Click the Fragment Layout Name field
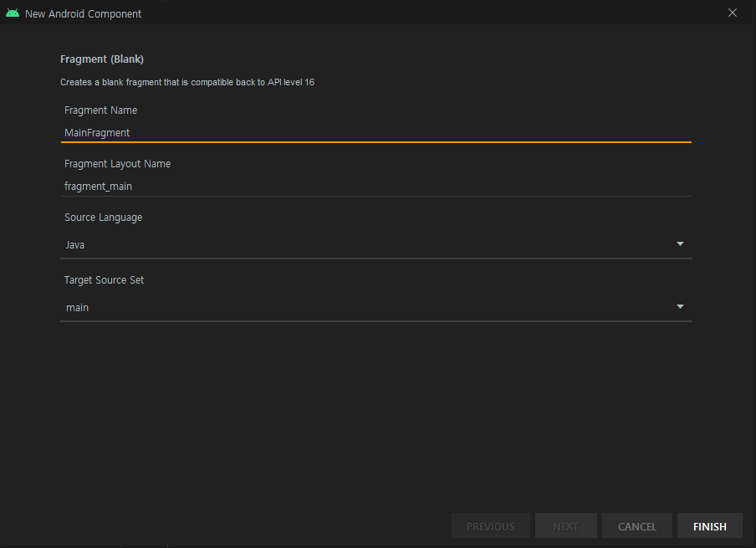The width and height of the screenshot is (756, 548). point(376,187)
